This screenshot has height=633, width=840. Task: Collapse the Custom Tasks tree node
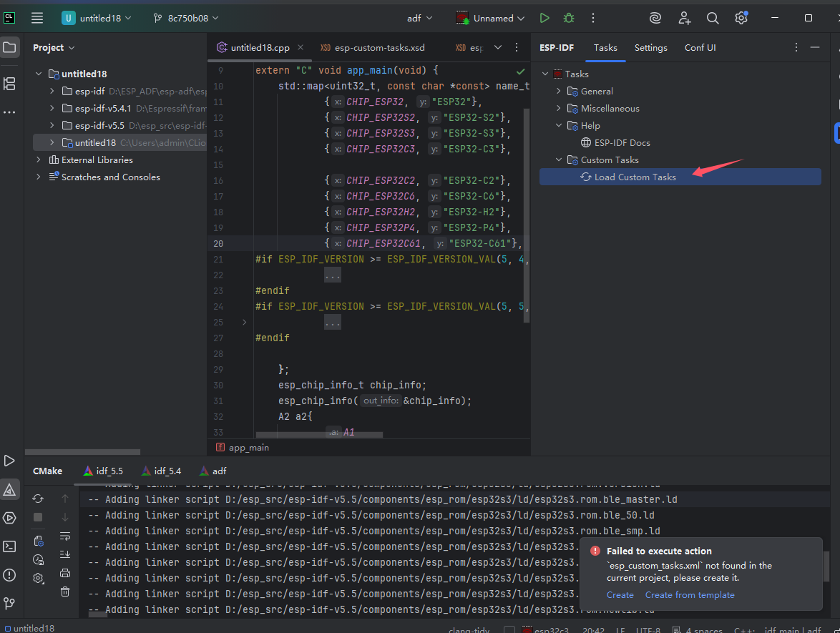pyautogui.click(x=559, y=160)
